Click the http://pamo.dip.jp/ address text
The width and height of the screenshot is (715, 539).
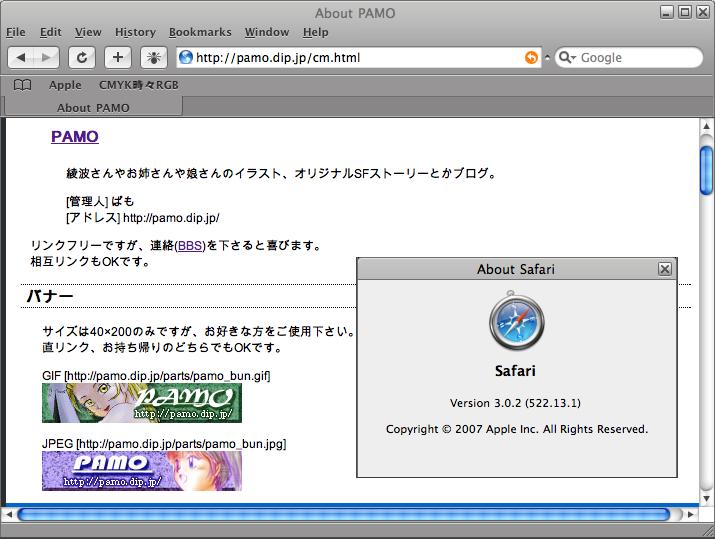click(x=171, y=218)
